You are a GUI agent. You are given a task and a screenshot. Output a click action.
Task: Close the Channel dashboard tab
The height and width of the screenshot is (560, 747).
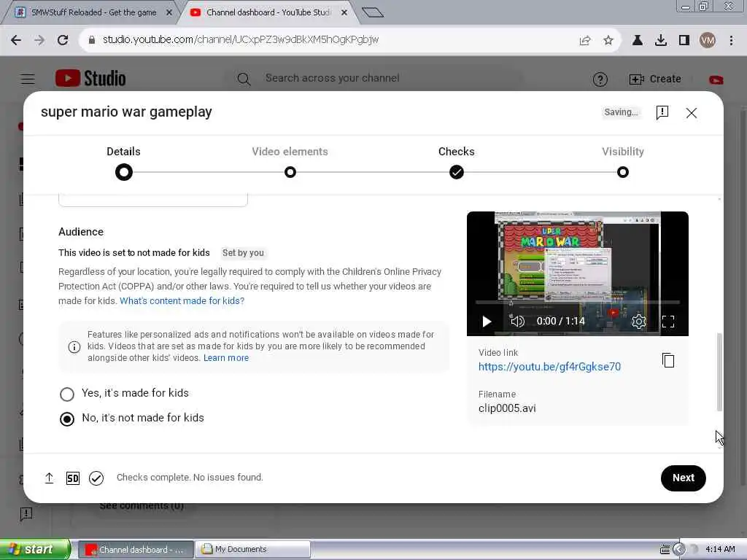pyautogui.click(x=344, y=13)
